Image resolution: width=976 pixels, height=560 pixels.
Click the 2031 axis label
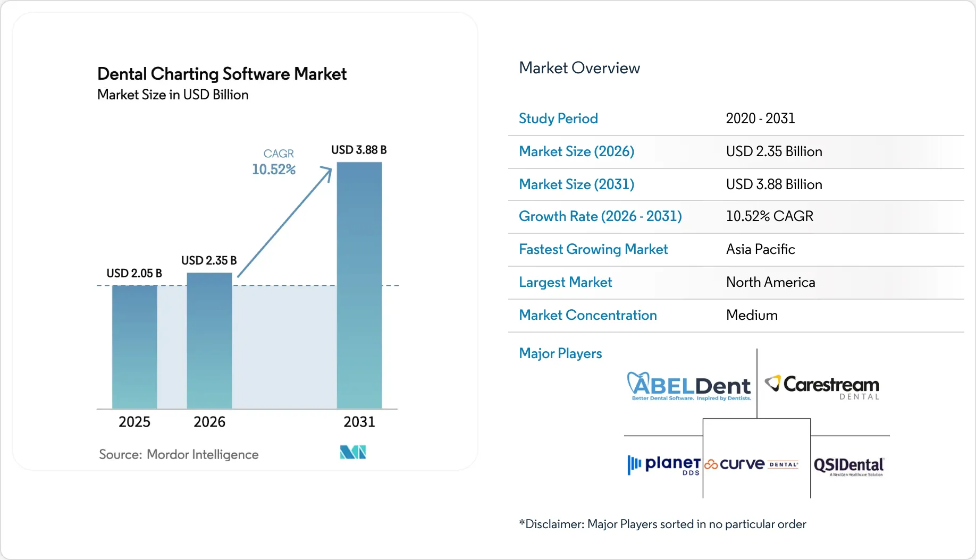click(359, 422)
